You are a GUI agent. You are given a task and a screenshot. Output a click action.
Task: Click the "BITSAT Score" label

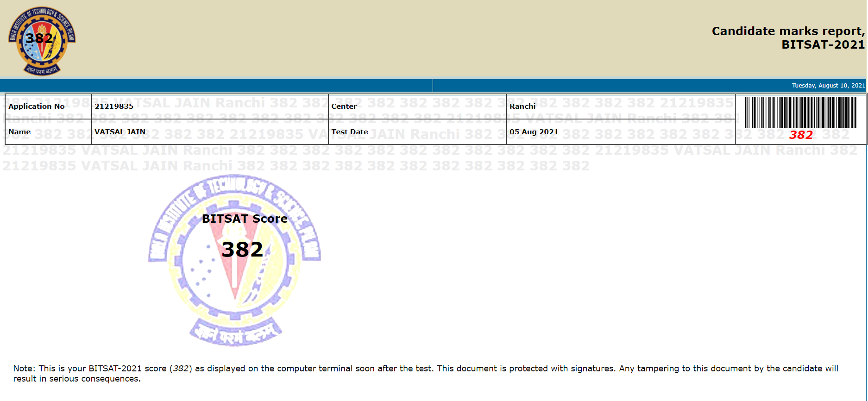tap(245, 219)
